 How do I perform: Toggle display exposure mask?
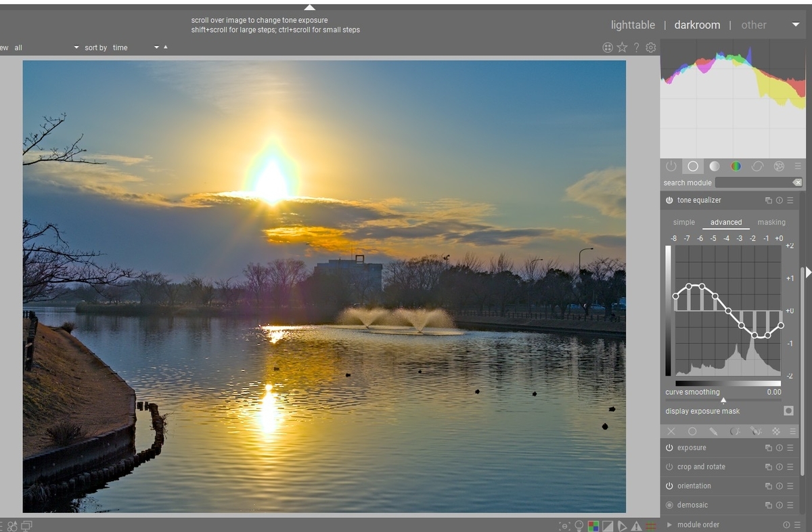point(788,411)
